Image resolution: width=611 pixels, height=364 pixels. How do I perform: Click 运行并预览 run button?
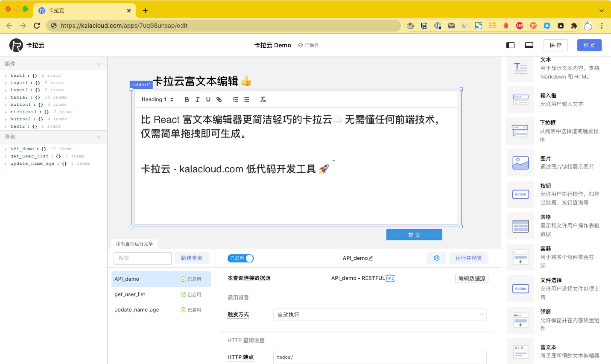coord(468,258)
